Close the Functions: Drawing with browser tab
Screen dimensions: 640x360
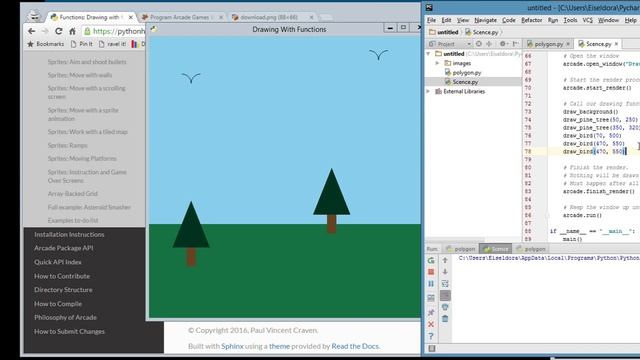tap(131, 17)
